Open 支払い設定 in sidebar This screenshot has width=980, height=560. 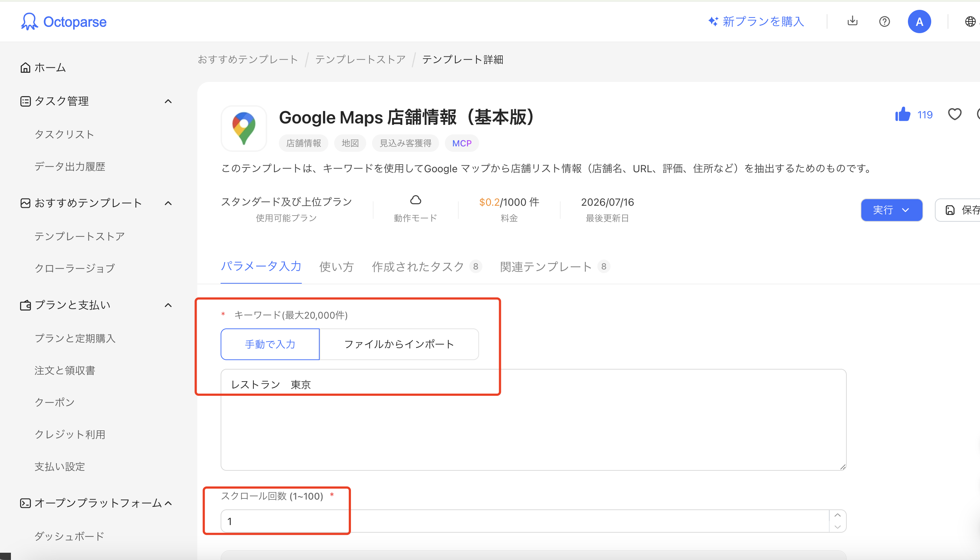[x=60, y=466]
